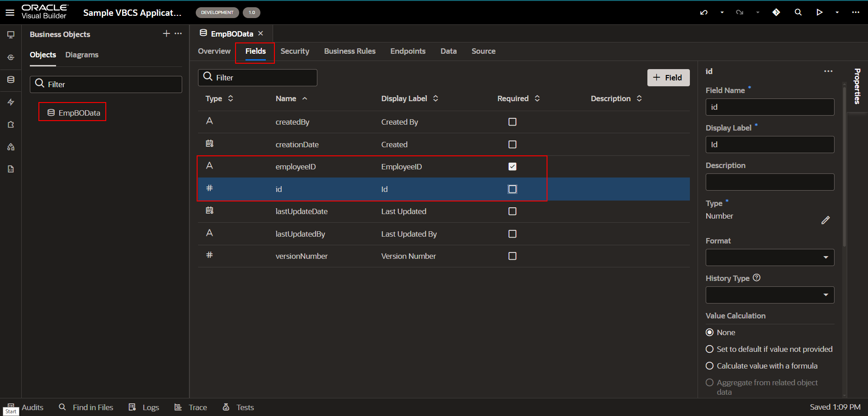Toggle Required checkbox for id row
This screenshot has height=416, width=868.
(x=512, y=189)
